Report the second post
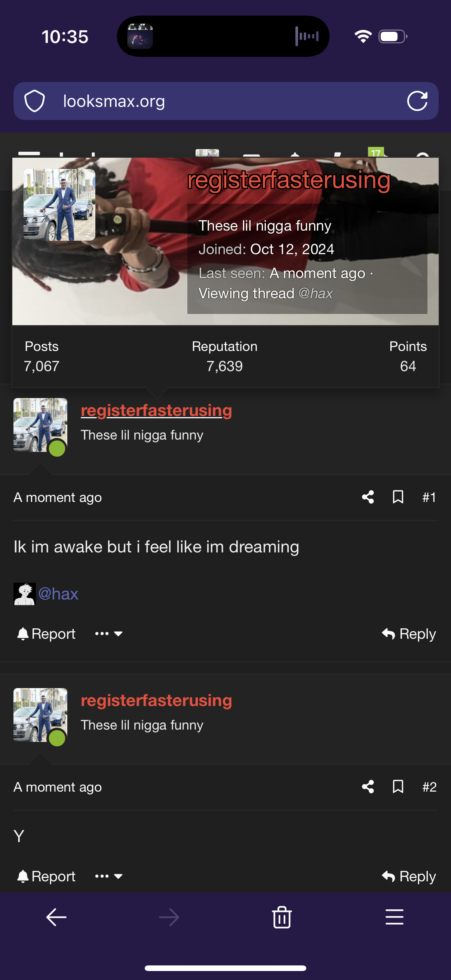The image size is (451, 980). [46, 876]
